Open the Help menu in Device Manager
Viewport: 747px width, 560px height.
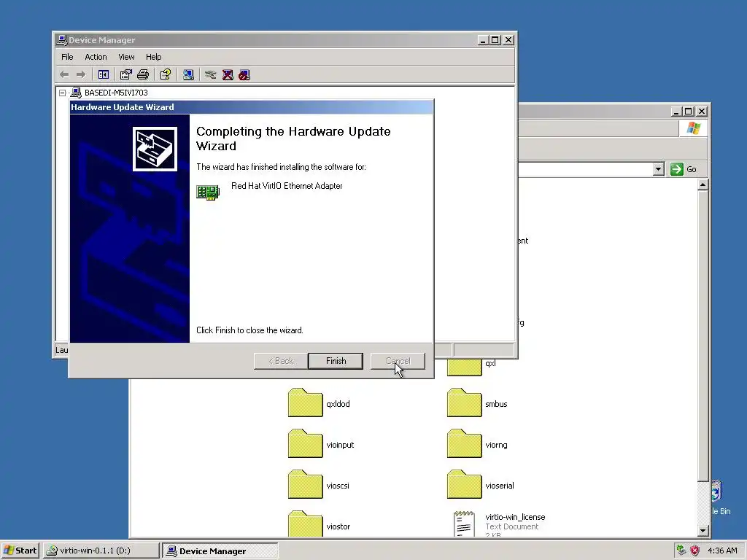(x=153, y=57)
